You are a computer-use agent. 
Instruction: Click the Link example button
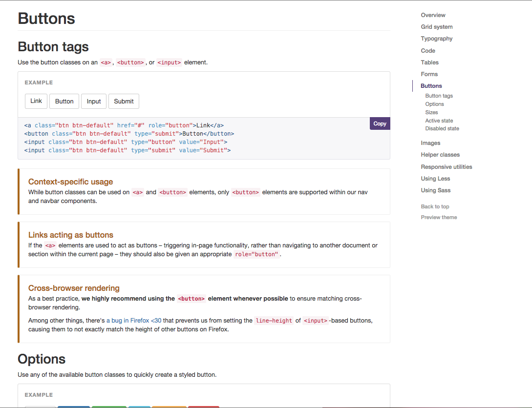click(x=36, y=101)
